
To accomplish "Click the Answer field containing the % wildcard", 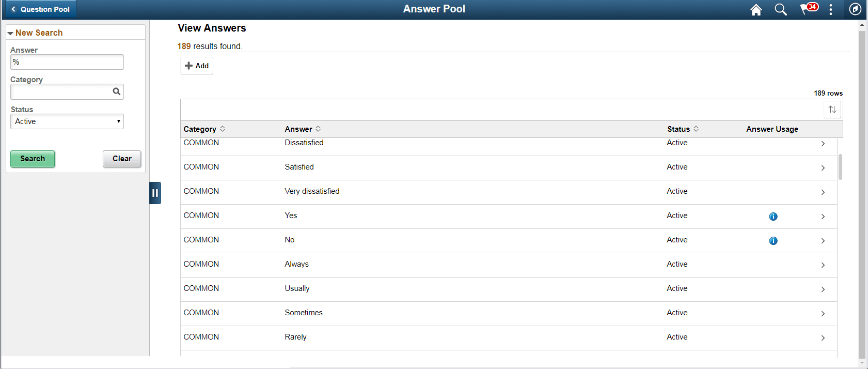I will 67,62.
